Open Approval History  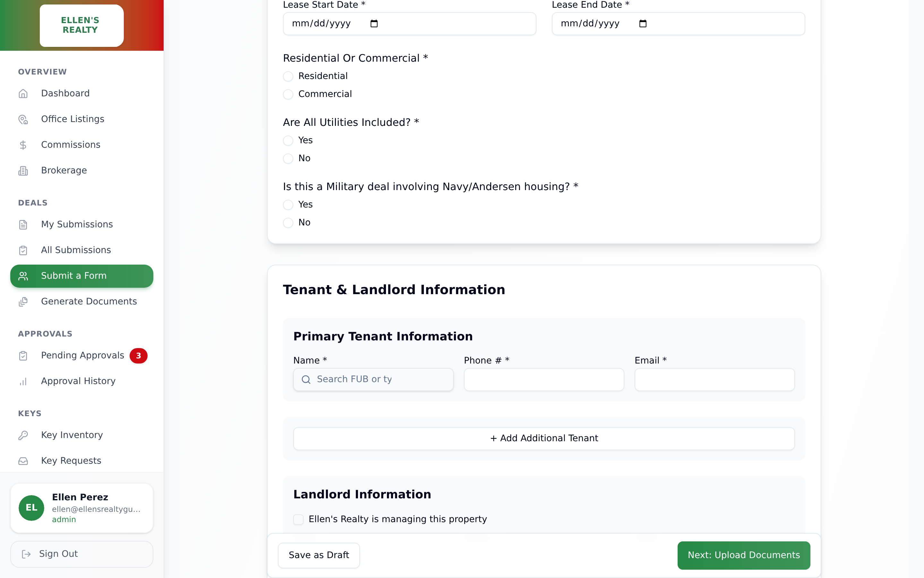point(82,381)
